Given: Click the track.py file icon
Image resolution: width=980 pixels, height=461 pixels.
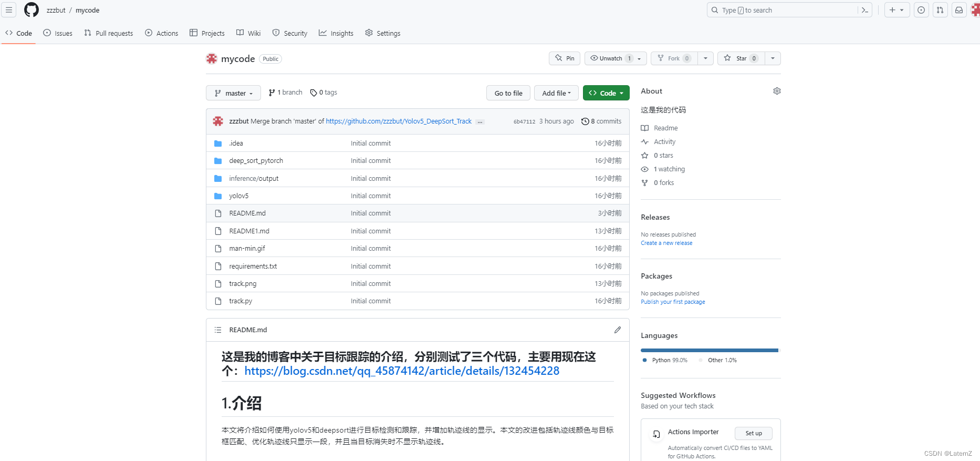Looking at the screenshot, I should 218,301.
